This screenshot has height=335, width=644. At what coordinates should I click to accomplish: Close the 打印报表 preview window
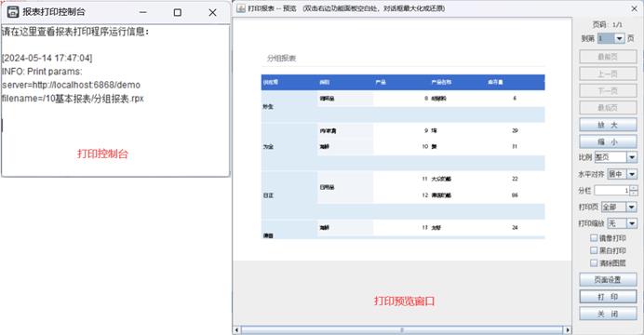634,8
